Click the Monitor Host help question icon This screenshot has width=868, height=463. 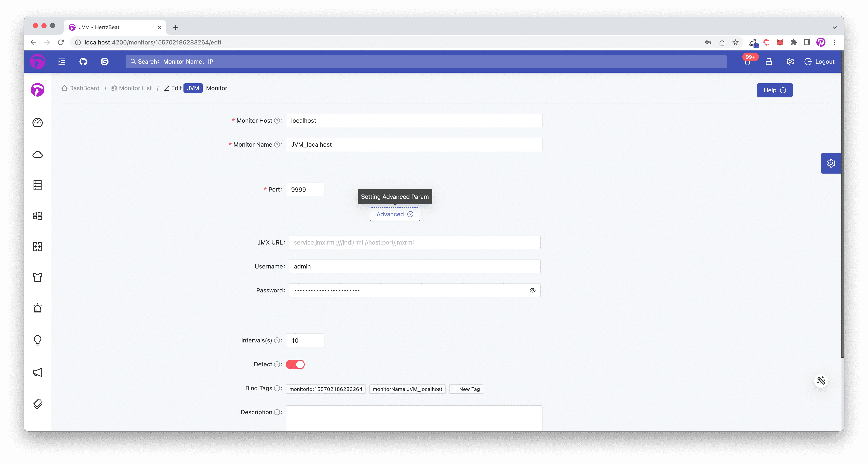(277, 120)
